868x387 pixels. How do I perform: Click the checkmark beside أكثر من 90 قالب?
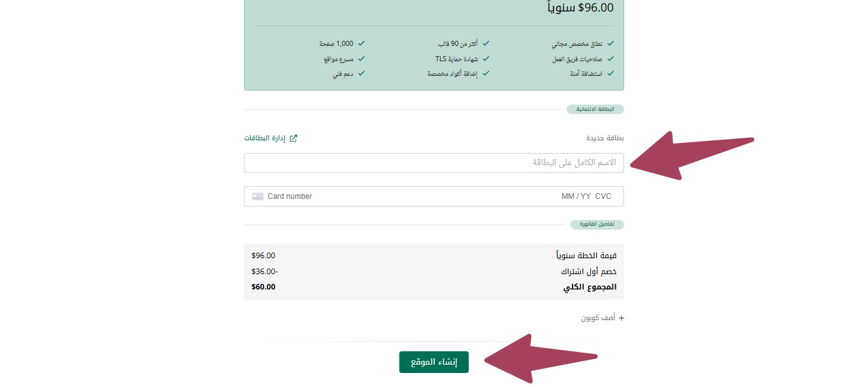point(486,44)
